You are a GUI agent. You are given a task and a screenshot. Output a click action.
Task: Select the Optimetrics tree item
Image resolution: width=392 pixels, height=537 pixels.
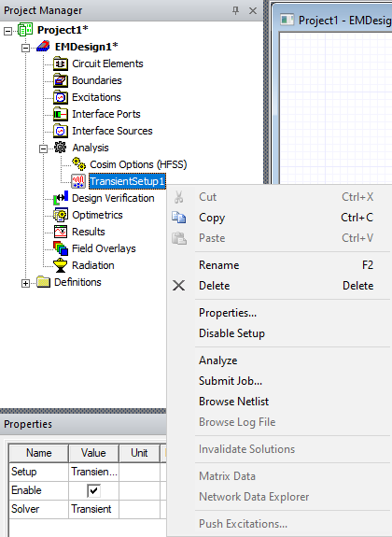click(97, 215)
